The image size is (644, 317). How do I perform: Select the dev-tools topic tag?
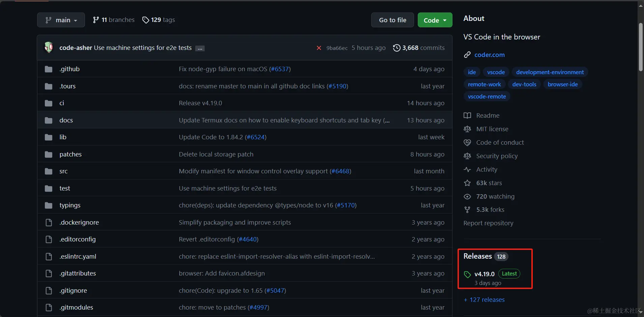click(524, 84)
